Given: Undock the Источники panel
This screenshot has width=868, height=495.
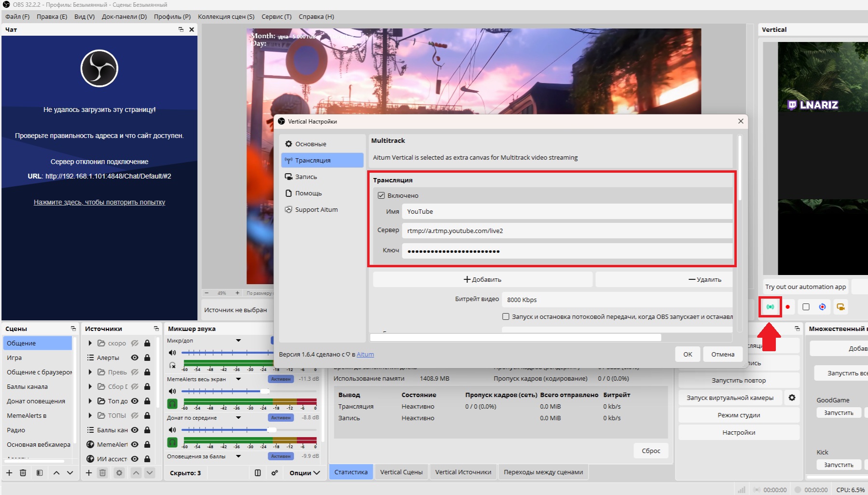Looking at the screenshot, I should click(156, 329).
